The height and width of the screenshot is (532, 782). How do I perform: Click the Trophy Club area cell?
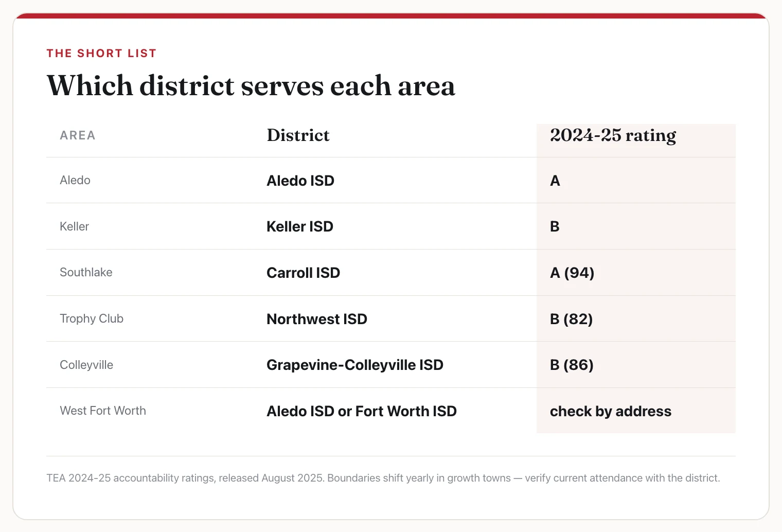(92, 318)
